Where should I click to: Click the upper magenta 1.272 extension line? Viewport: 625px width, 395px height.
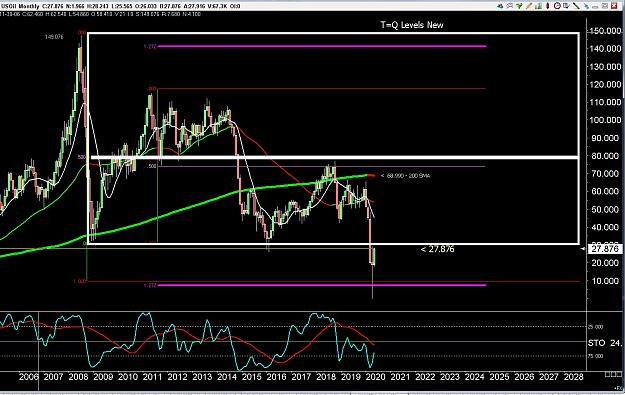point(322,46)
